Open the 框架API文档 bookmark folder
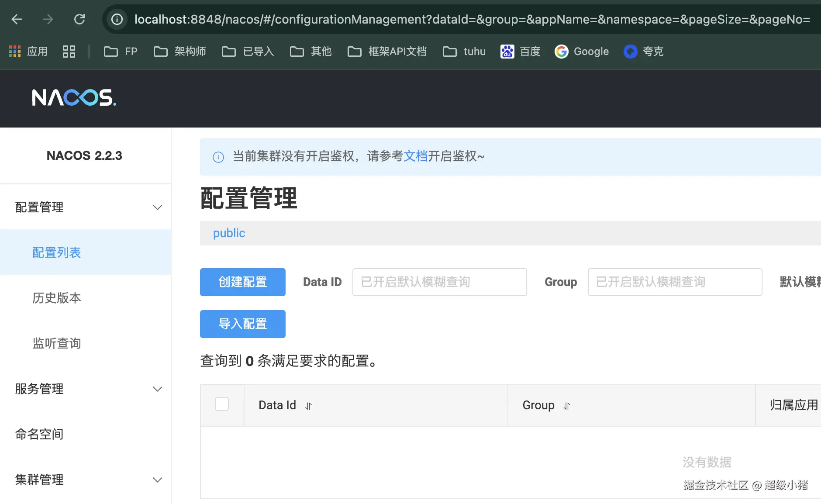The image size is (821, 504). click(387, 52)
